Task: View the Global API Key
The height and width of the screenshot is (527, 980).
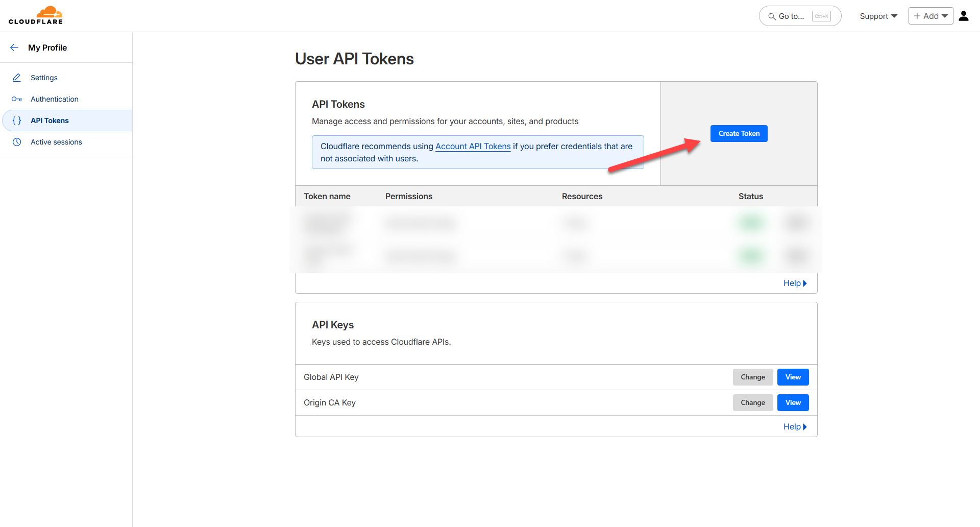Action: click(x=793, y=377)
